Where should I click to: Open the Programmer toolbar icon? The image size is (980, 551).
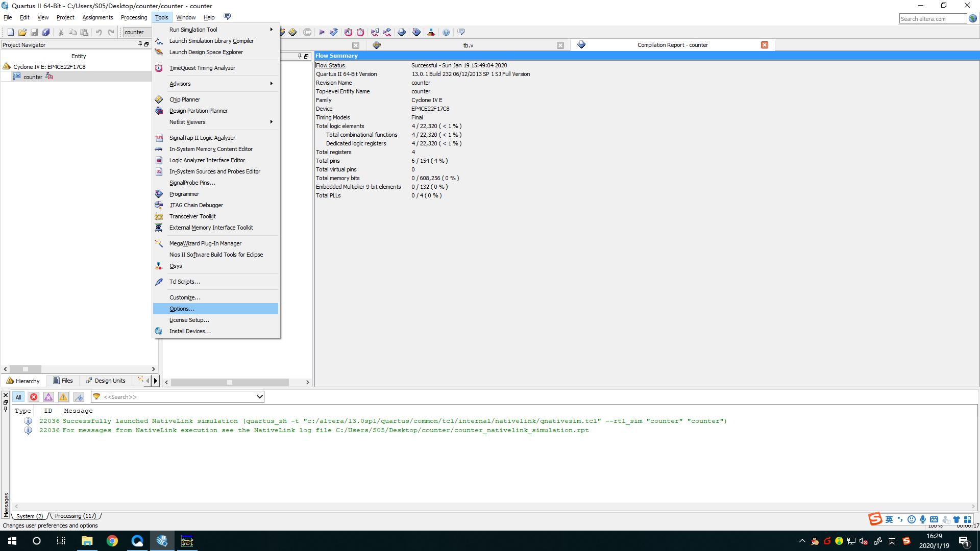416,32
